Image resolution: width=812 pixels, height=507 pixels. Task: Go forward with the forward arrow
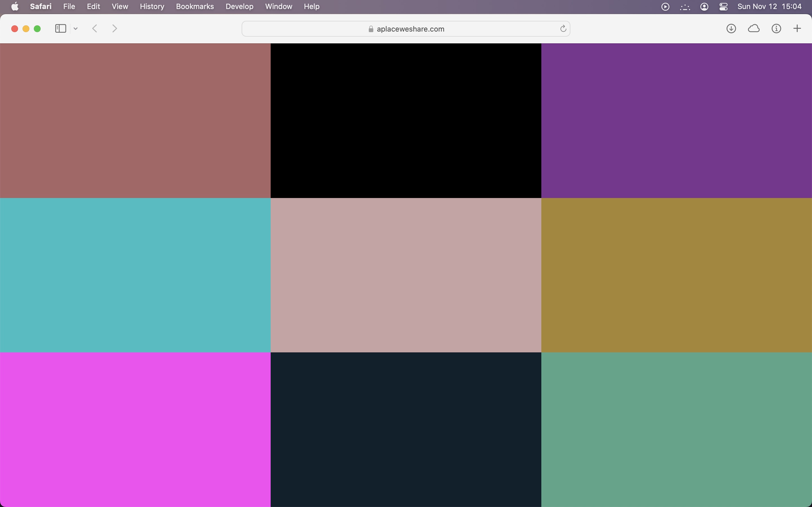coord(114,28)
